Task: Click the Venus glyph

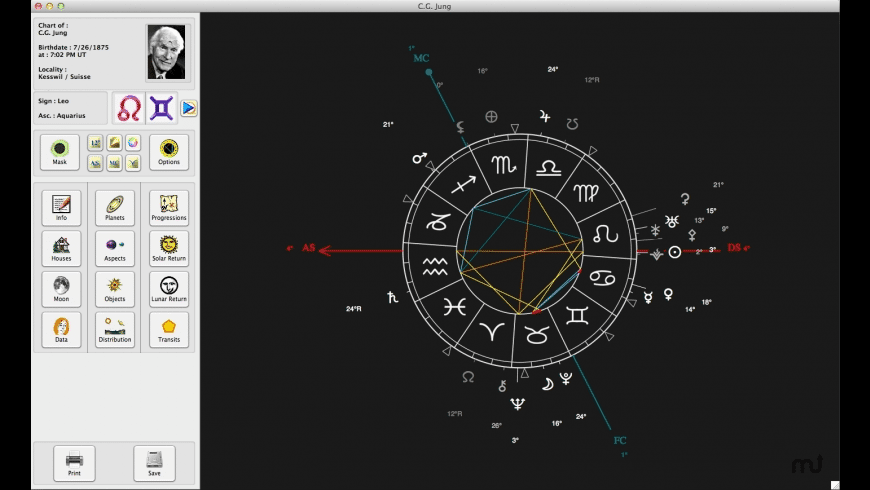Action: [669, 294]
